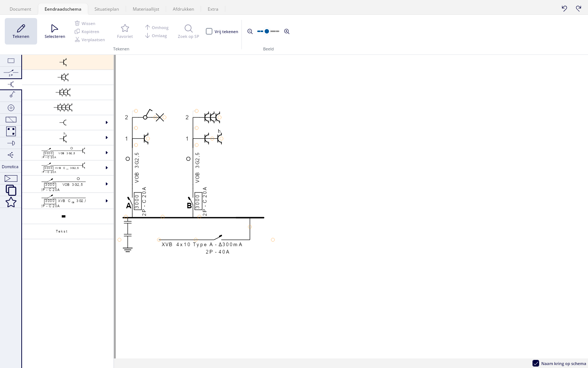This screenshot has height=368, width=588.
Task: Open the Afdrukken tab
Action: coord(183,9)
